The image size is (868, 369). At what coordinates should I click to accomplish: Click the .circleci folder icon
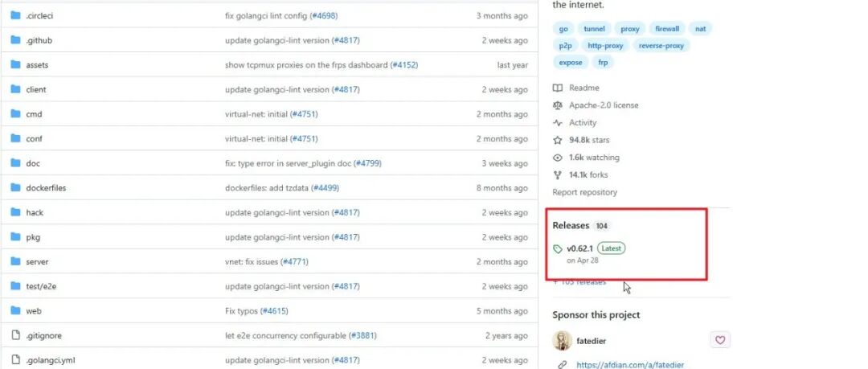tap(15, 15)
